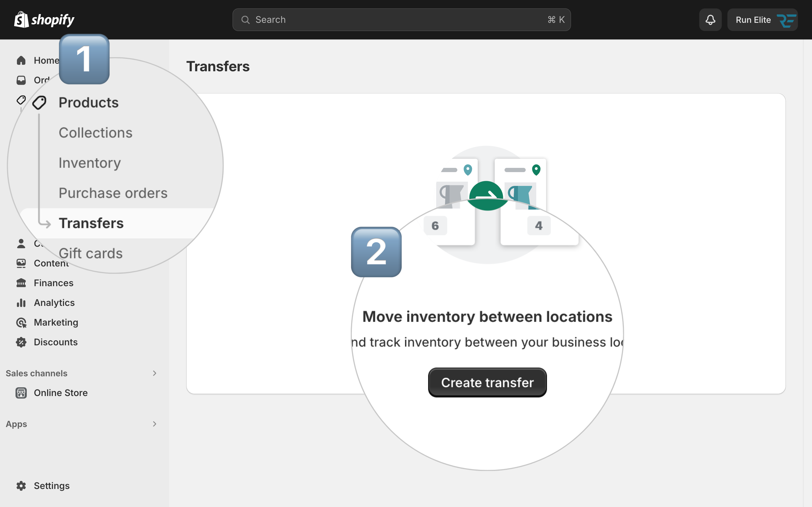Click the Content image icon

click(21, 263)
